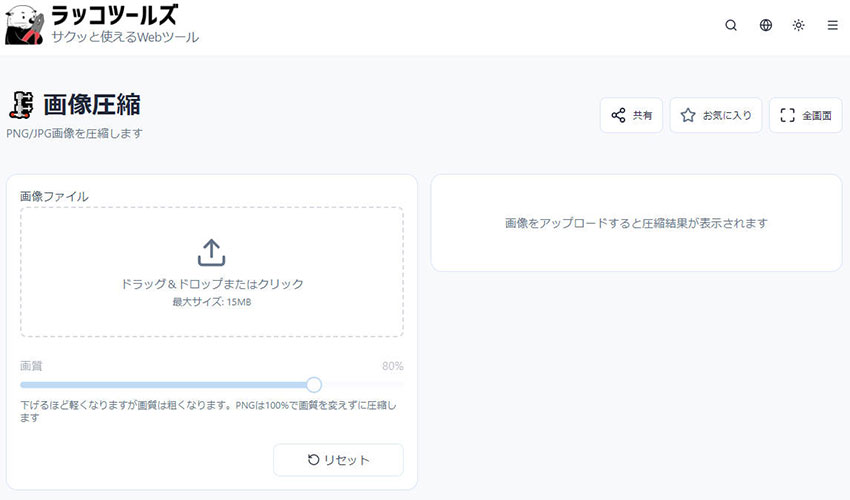850x500 pixels.
Task: Click the 画像ファイル label
Action: coord(54,196)
